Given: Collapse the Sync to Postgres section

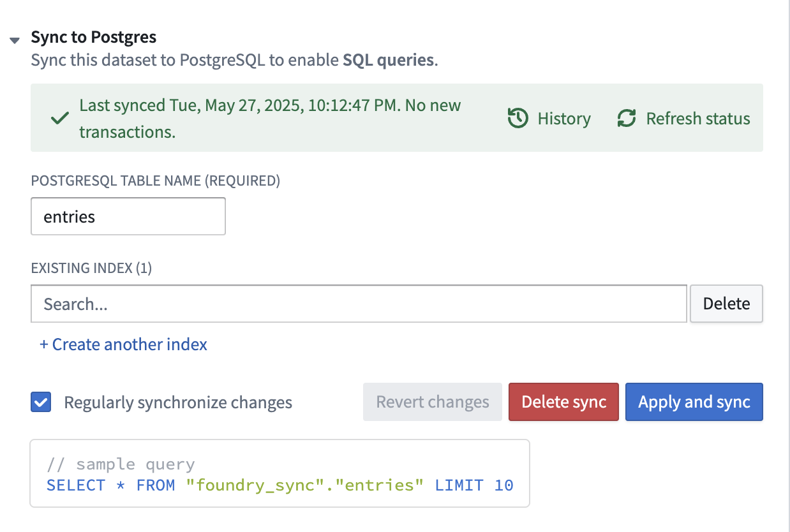Looking at the screenshot, I should tap(15, 40).
